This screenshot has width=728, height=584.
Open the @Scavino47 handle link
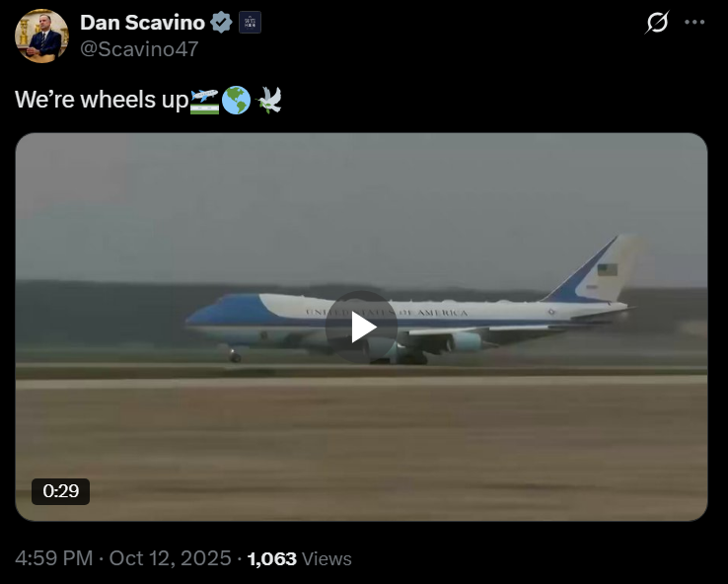(139, 49)
